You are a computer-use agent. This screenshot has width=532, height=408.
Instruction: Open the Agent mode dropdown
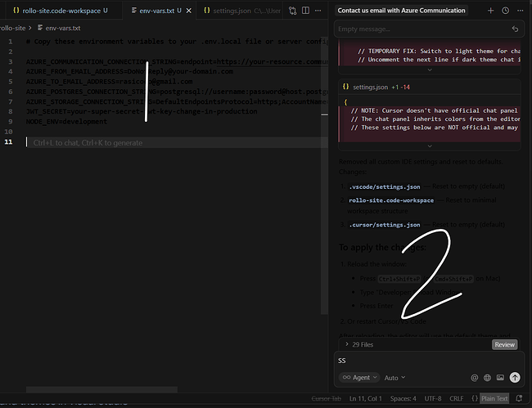(x=359, y=378)
